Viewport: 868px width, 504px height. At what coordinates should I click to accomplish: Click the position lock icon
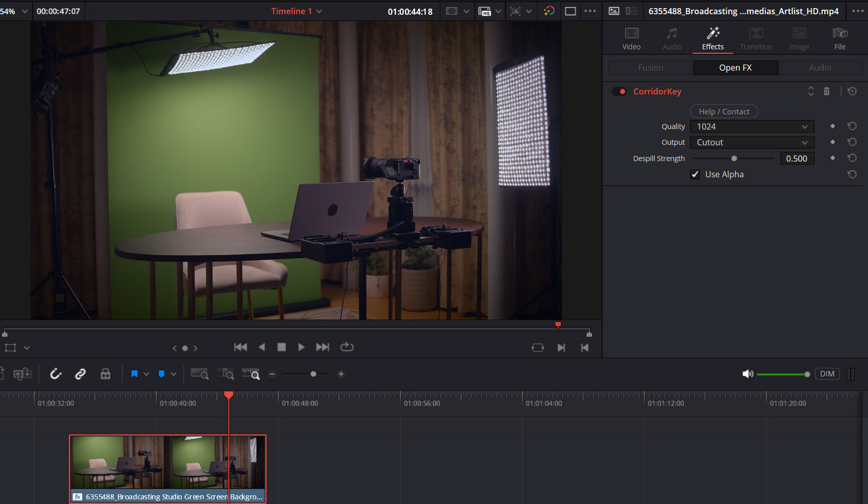105,374
